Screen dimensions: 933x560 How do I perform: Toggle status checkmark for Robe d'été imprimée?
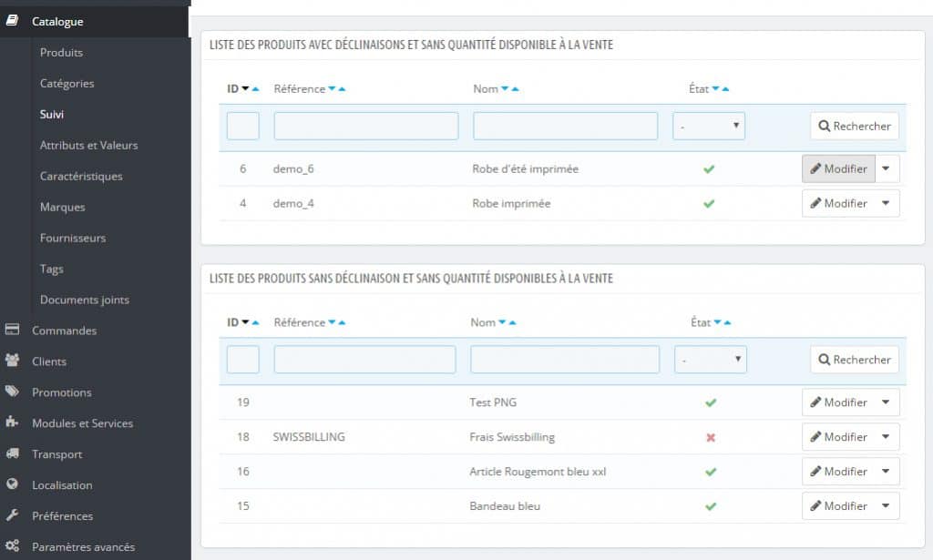tap(709, 169)
